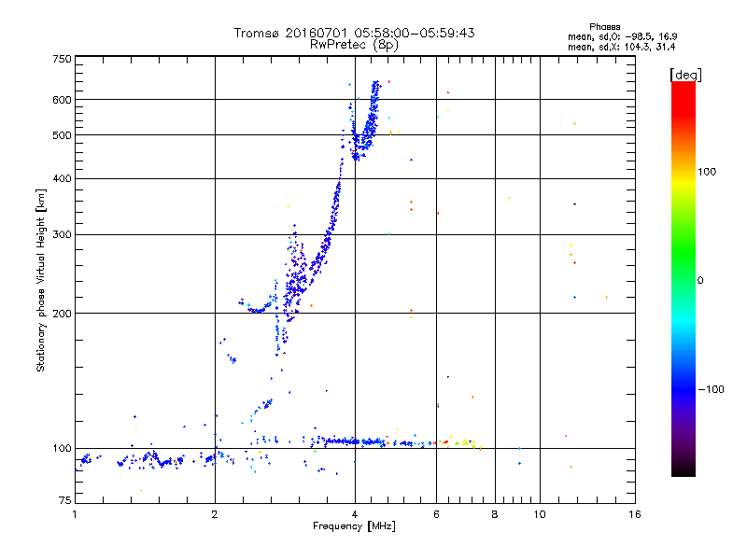Click the colorbar label '-100'
This screenshot has width=747, height=560.
coord(712,389)
